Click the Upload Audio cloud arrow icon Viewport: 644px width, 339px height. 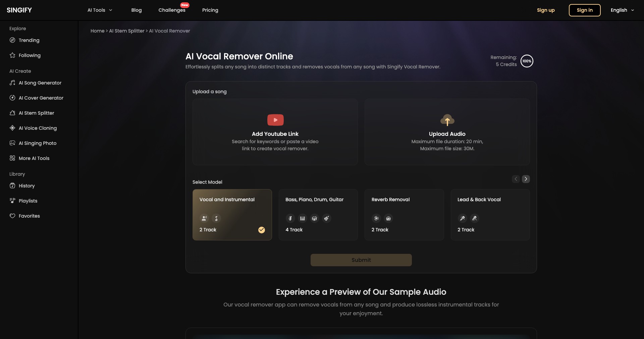(x=447, y=120)
